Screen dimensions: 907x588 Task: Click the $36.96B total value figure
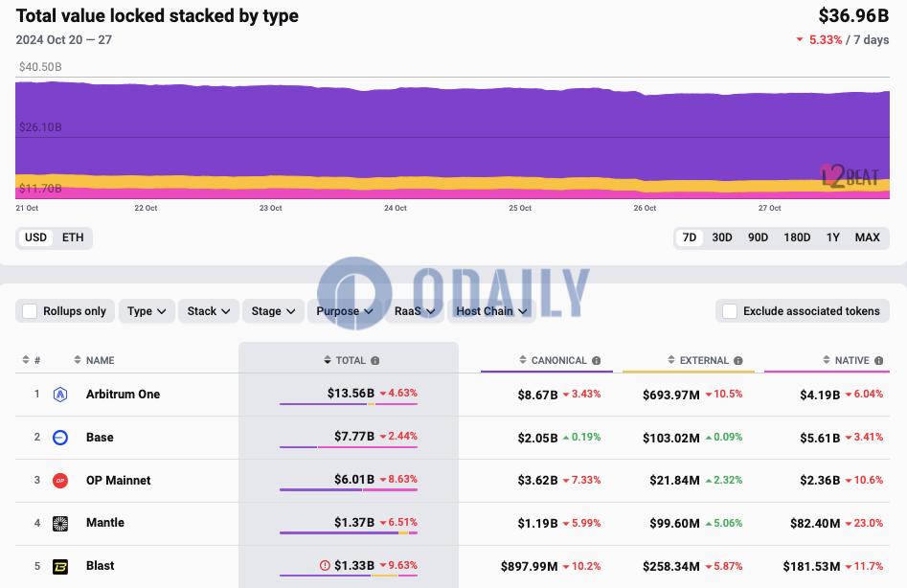[x=853, y=15]
